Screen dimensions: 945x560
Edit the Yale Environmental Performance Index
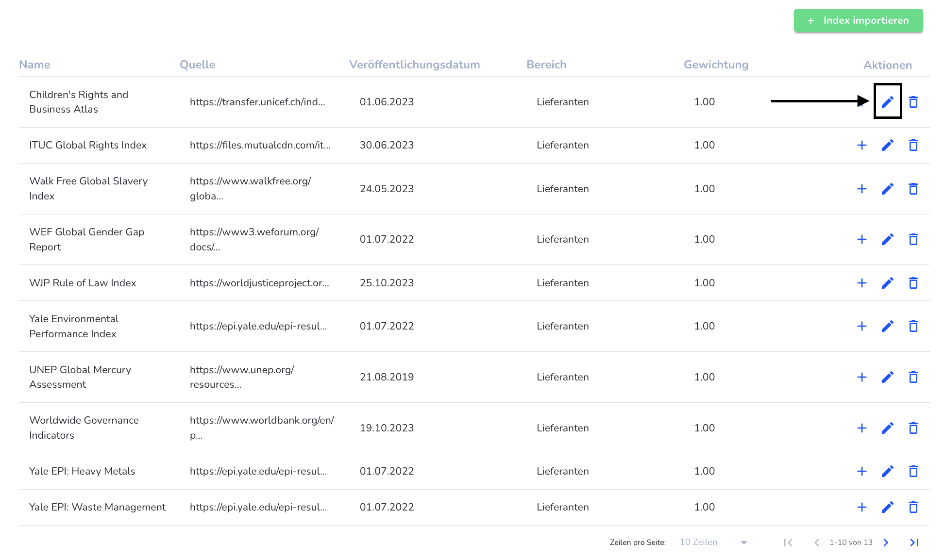[887, 326]
